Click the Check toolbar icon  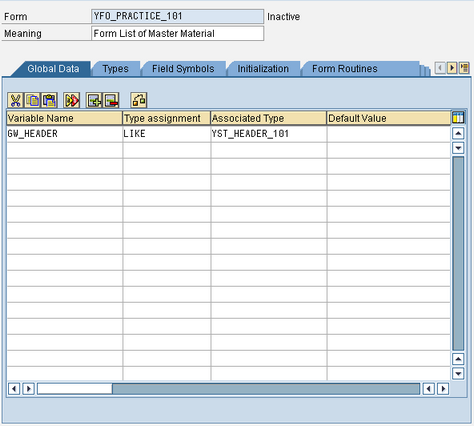[139, 100]
